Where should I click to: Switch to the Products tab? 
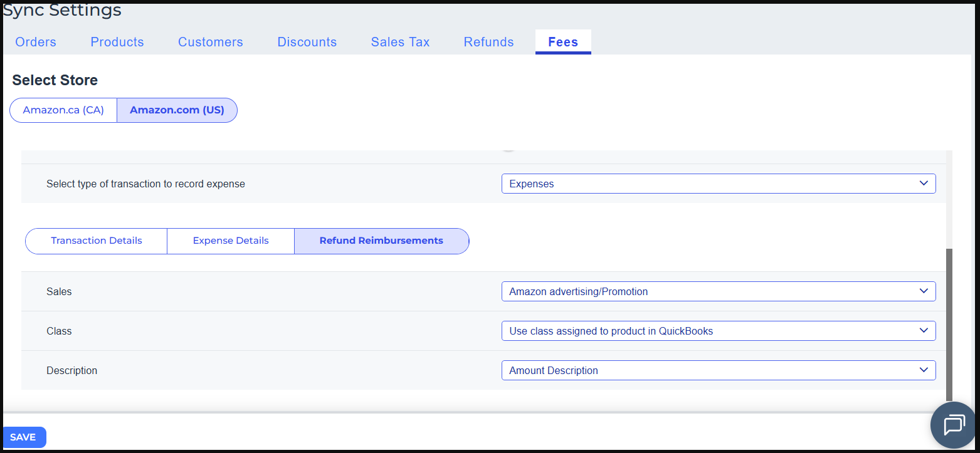click(x=117, y=42)
